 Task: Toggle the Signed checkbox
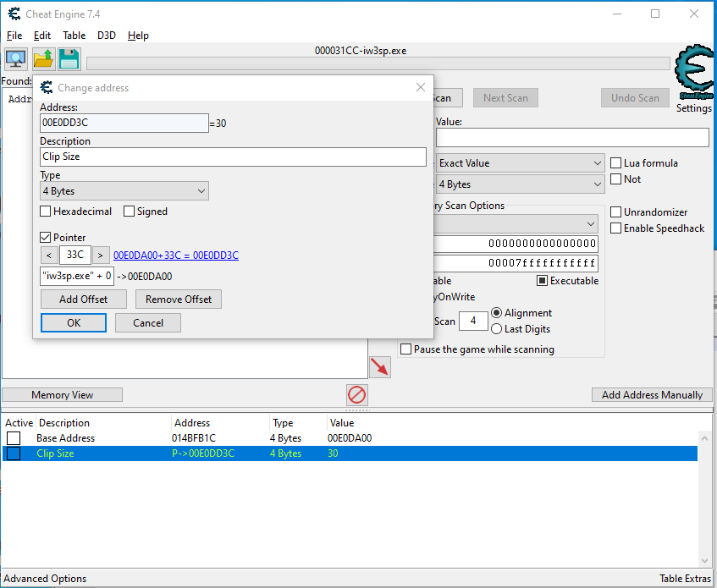pyautogui.click(x=129, y=212)
